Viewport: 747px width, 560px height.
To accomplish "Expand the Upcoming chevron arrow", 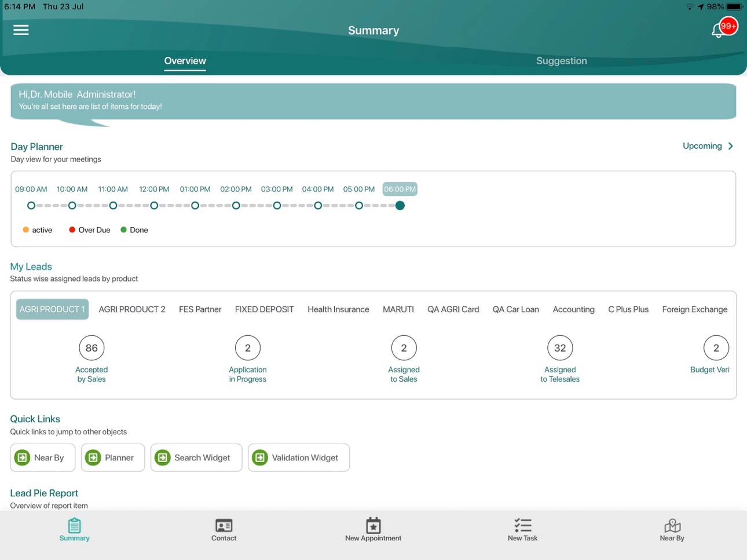I will (x=731, y=146).
